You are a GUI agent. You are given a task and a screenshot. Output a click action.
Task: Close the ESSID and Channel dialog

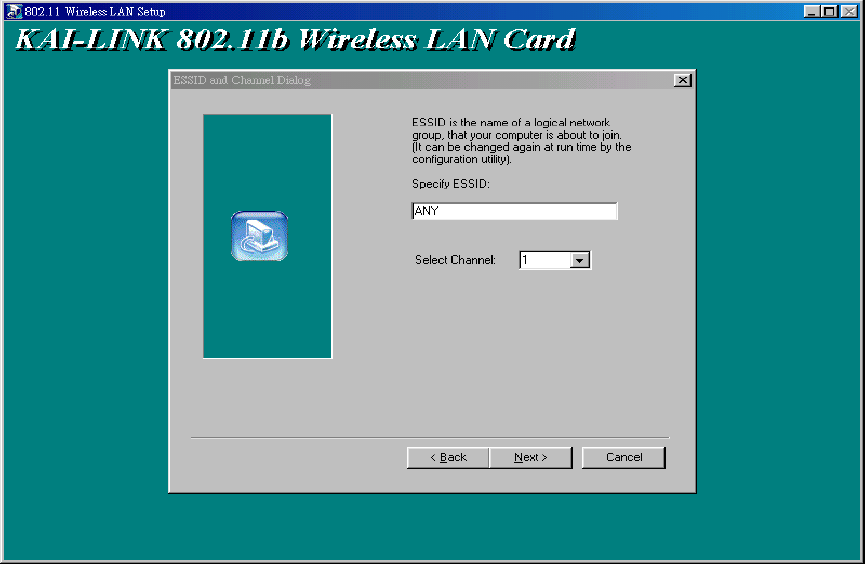(682, 80)
